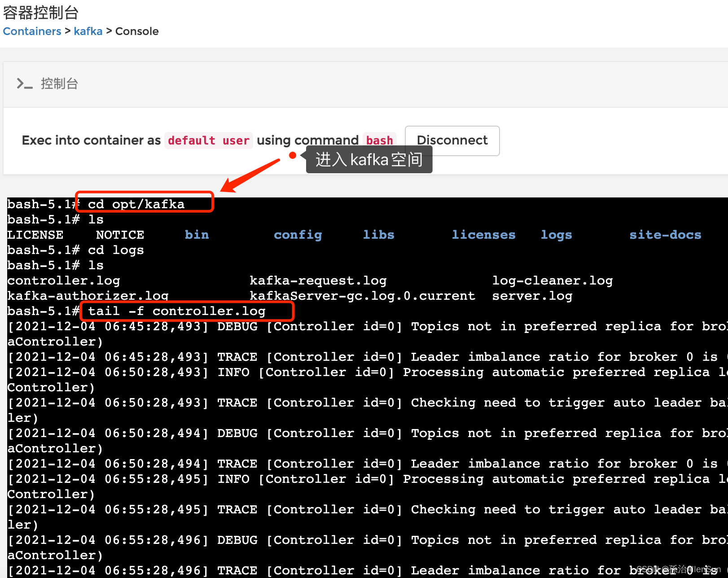Click 'kafkaServer-gc.log.0.current' in the listing
Screen dimensions: 728x578
(x=363, y=296)
